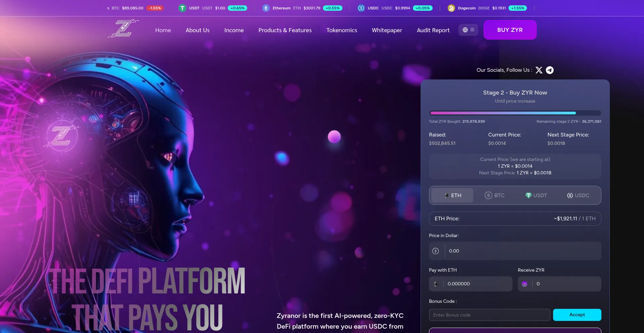Click the Raised amount $502,845.51
The image size is (644, 333).
(442, 143)
